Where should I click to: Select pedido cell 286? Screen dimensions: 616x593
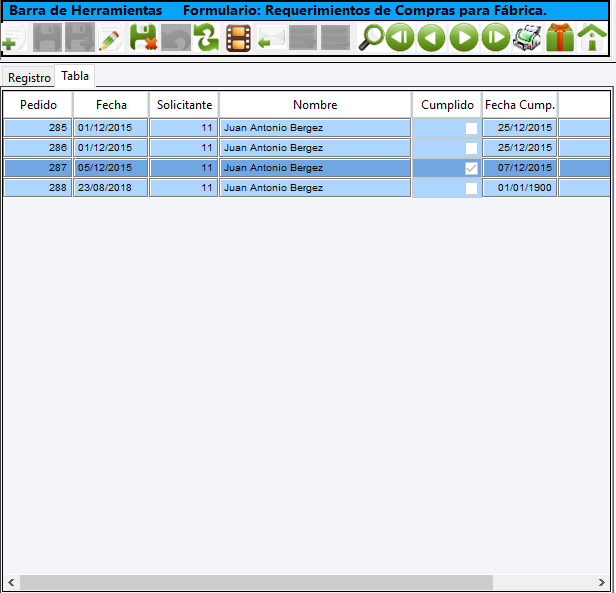tap(38, 148)
